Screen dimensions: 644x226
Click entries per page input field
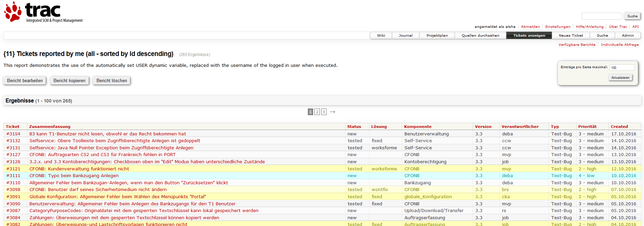point(622,68)
